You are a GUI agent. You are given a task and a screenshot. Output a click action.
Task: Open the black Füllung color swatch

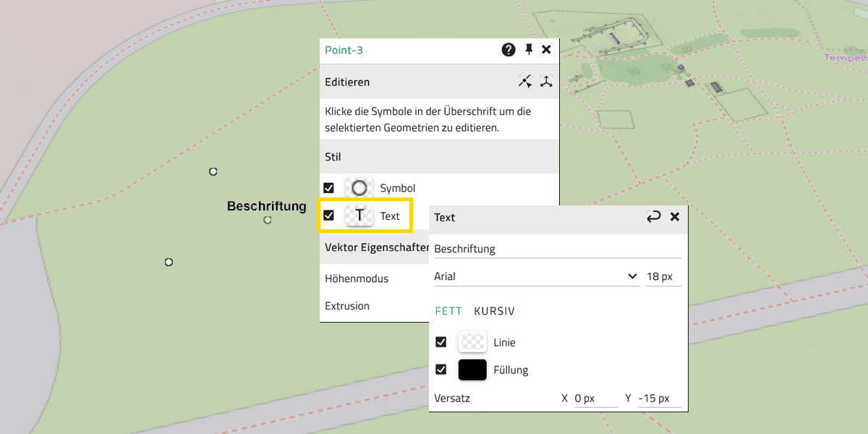472,370
